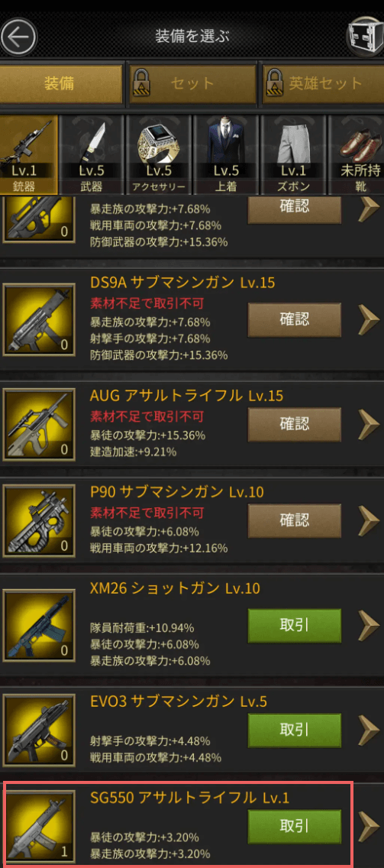Select the 靴 shoes category icon

click(x=357, y=155)
